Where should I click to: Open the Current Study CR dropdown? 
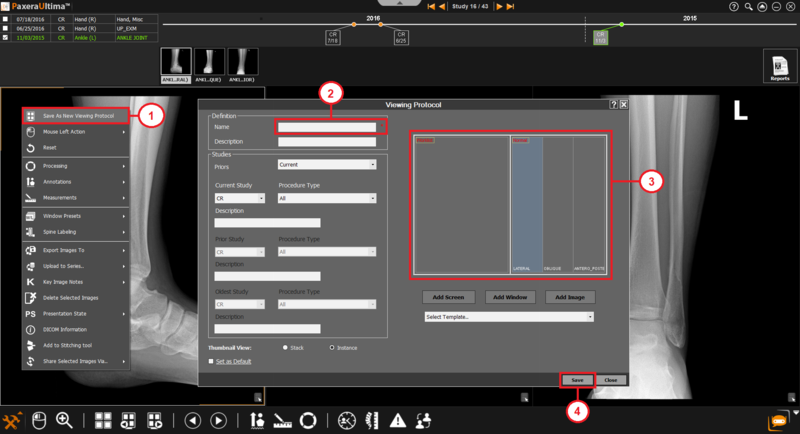(240, 198)
